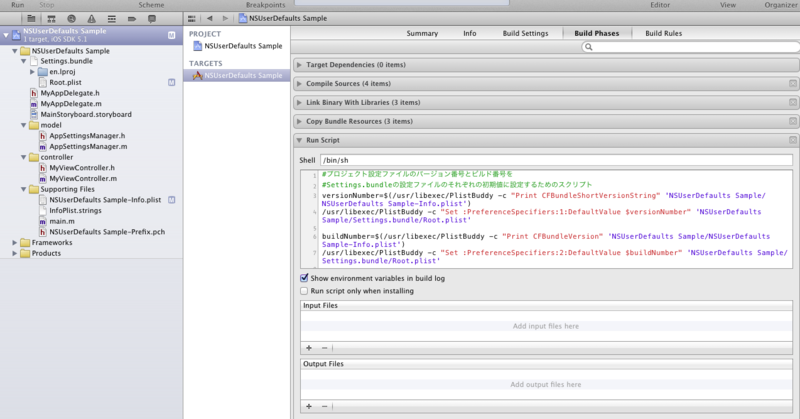This screenshot has height=419, width=800.
Task: Select the Build Phases tab
Action: (x=596, y=33)
